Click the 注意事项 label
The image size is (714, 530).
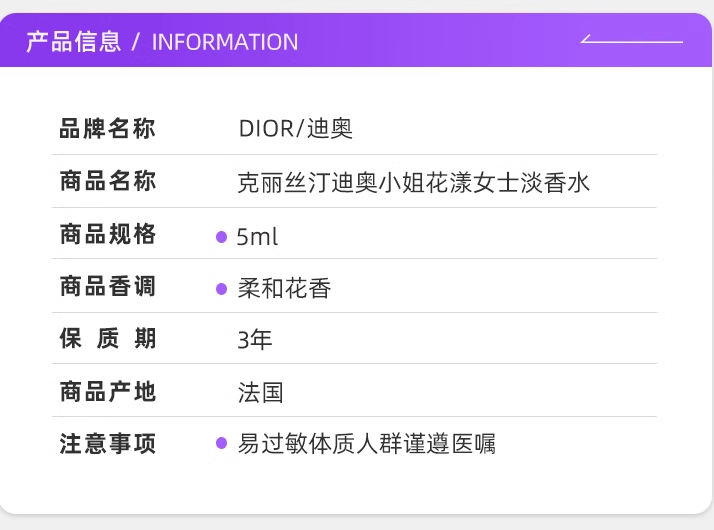108,443
